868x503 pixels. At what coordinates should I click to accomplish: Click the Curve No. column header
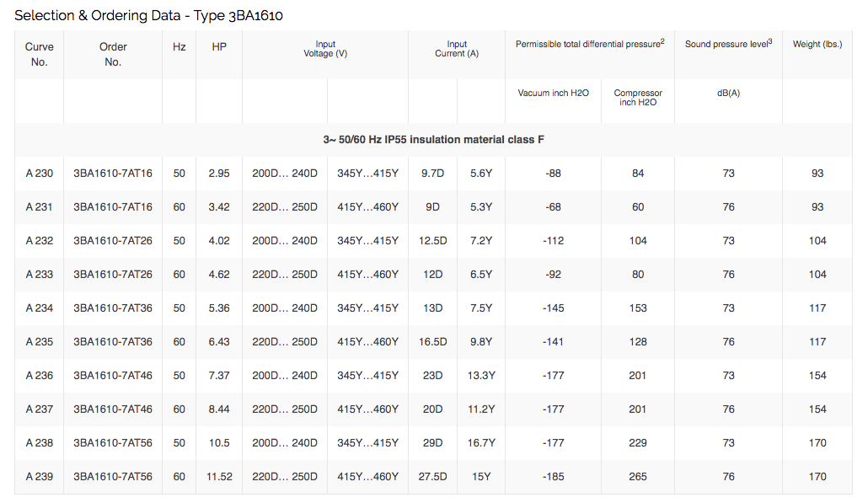(x=39, y=55)
